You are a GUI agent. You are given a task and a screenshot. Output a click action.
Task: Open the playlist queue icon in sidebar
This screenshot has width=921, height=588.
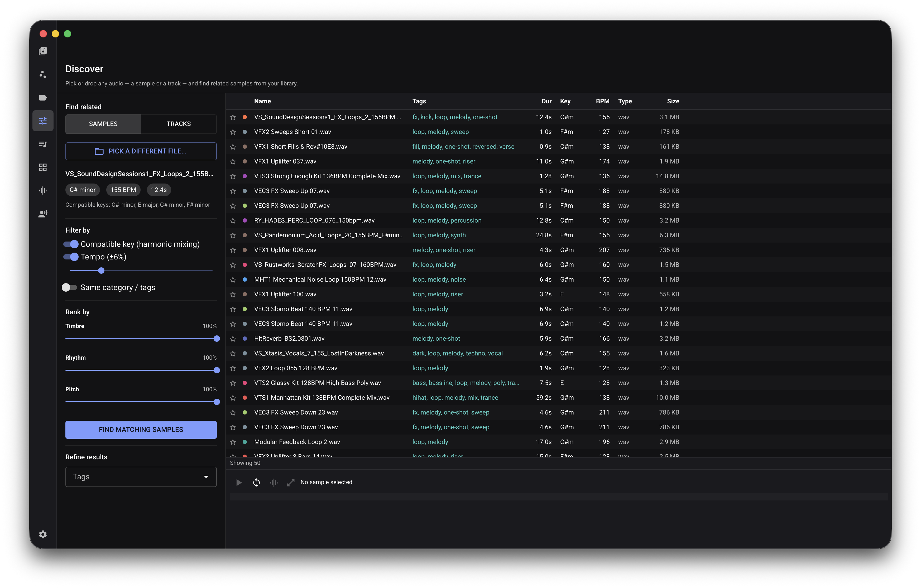coord(43,144)
